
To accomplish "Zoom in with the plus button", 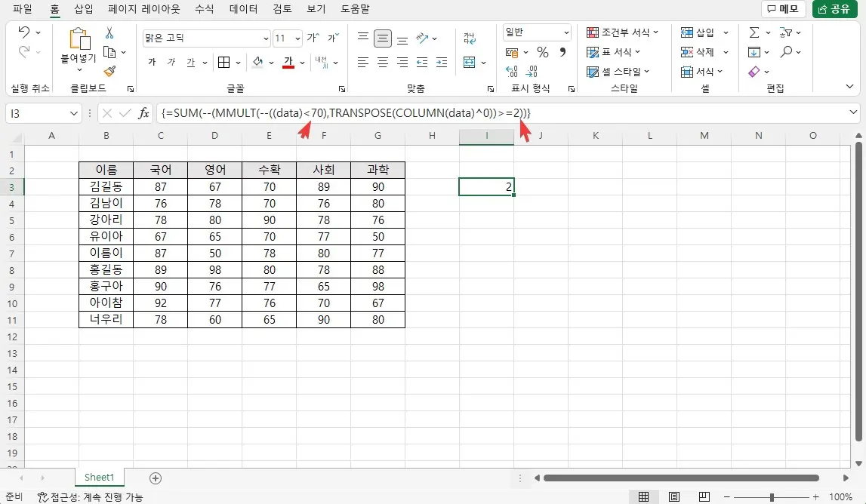I will (x=815, y=497).
